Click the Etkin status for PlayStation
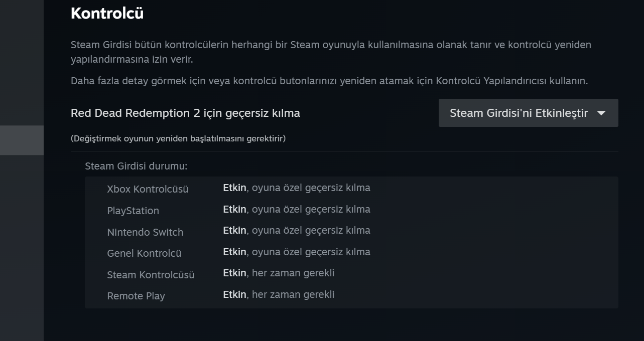The width and height of the screenshot is (644, 341). coord(234,209)
